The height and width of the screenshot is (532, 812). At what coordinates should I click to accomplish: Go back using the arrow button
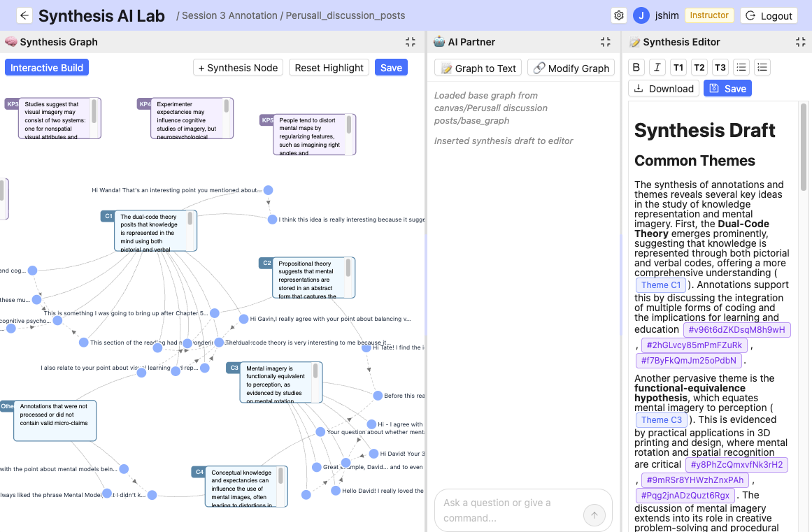24,15
